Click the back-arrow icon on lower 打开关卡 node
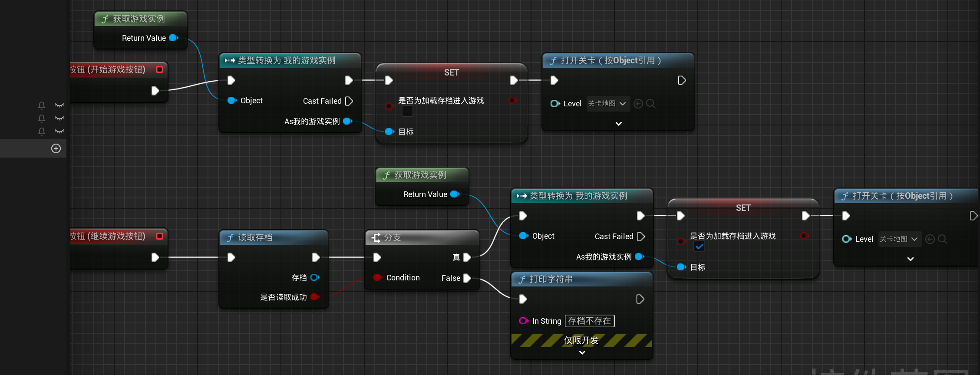The width and height of the screenshot is (980, 375). click(x=930, y=239)
